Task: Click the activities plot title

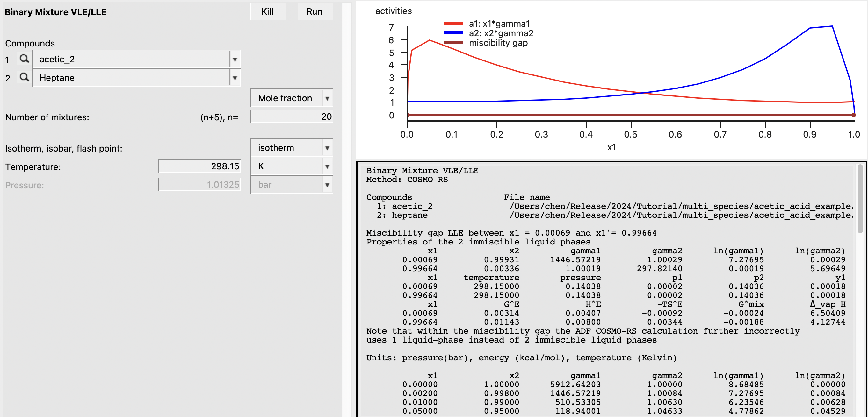Action: tap(393, 11)
